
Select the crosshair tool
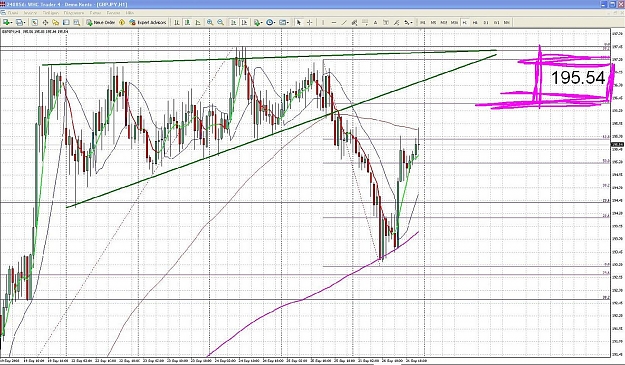click(x=309, y=22)
